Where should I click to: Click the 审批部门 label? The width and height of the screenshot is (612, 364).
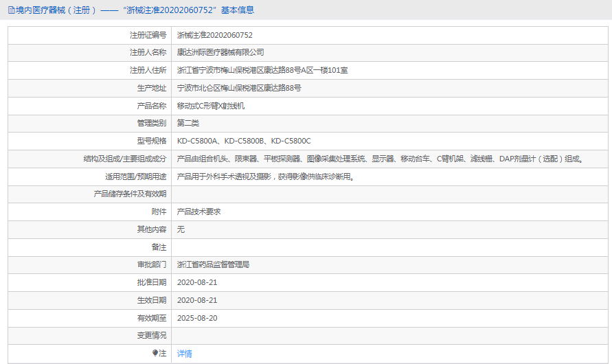click(x=151, y=264)
